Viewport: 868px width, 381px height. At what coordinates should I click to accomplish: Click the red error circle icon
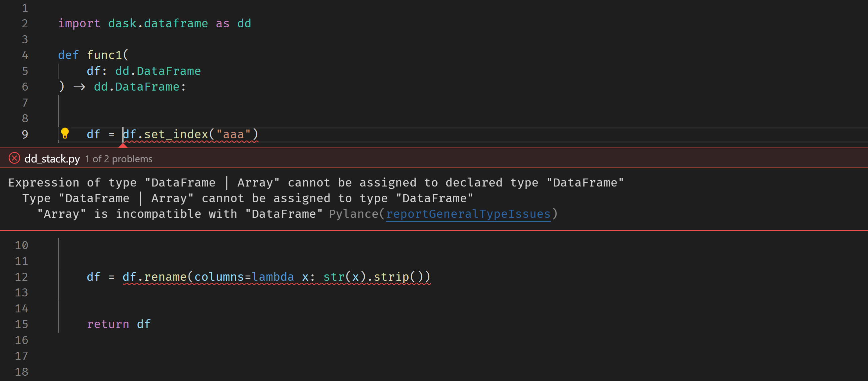[14, 158]
